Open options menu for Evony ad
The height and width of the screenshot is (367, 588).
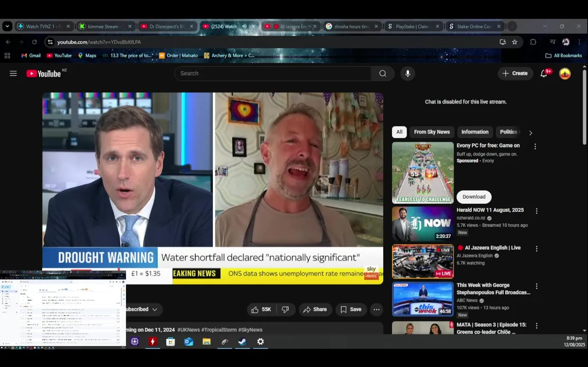click(x=535, y=147)
